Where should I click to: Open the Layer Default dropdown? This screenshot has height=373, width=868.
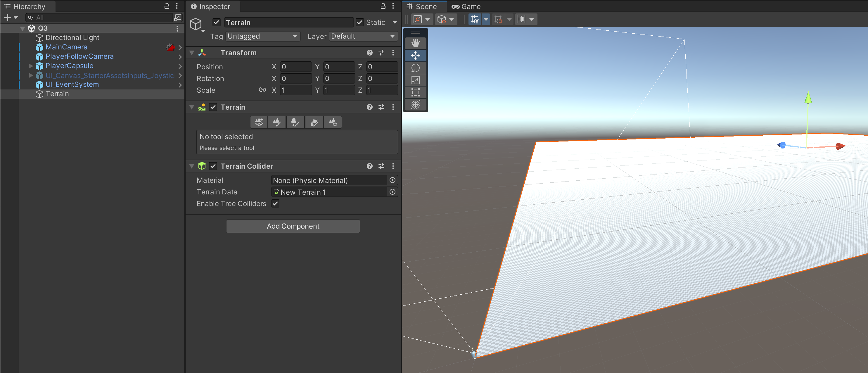coord(363,36)
